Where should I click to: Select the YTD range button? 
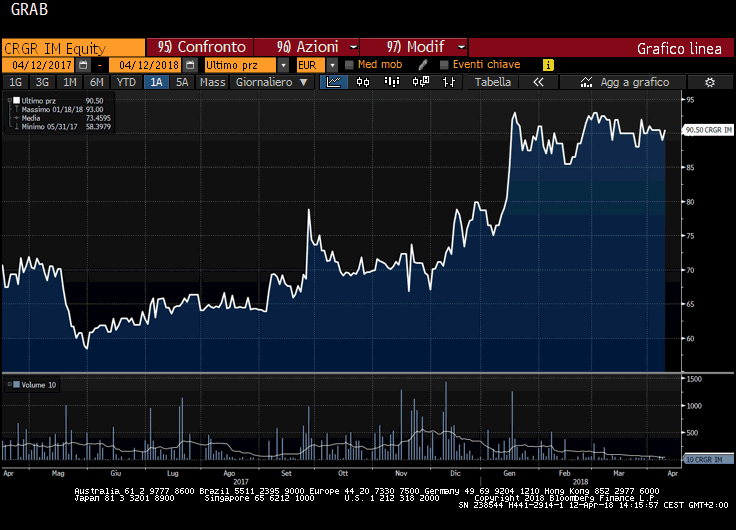point(126,82)
